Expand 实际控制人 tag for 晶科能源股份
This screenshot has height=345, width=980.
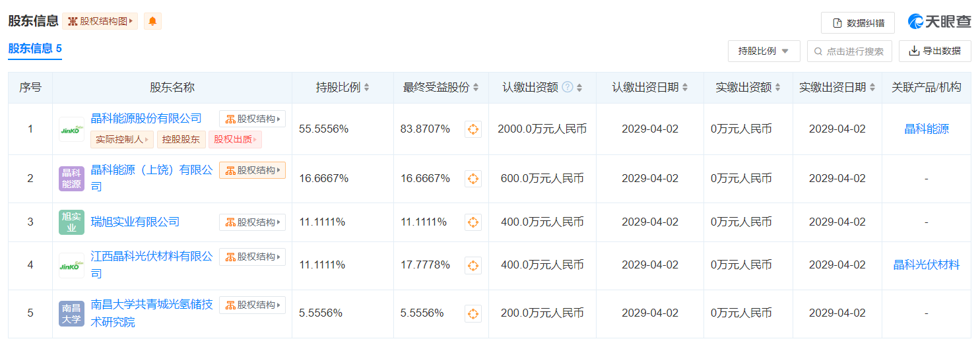pos(122,139)
